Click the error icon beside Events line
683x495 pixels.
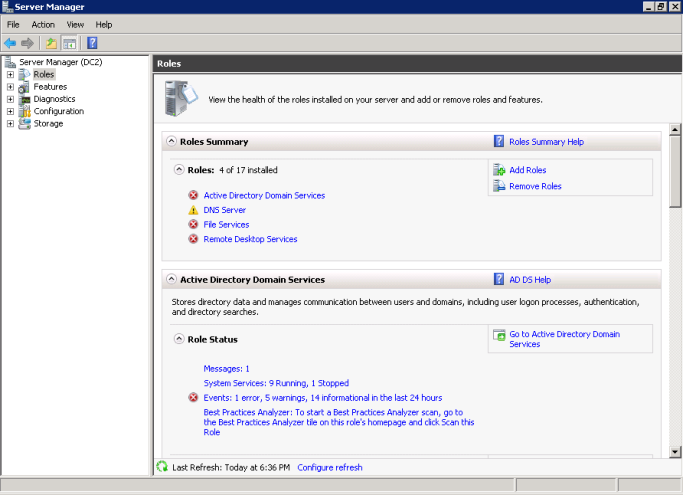pyautogui.click(x=193, y=397)
